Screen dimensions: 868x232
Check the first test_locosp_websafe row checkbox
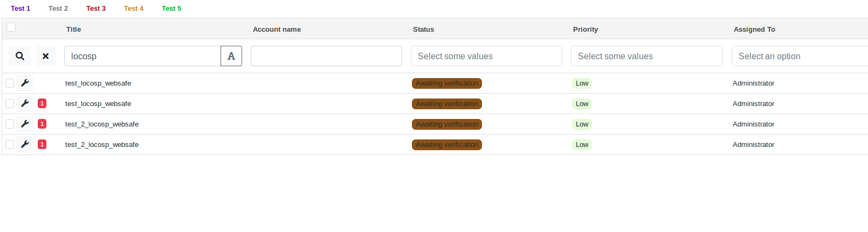[x=10, y=83]
